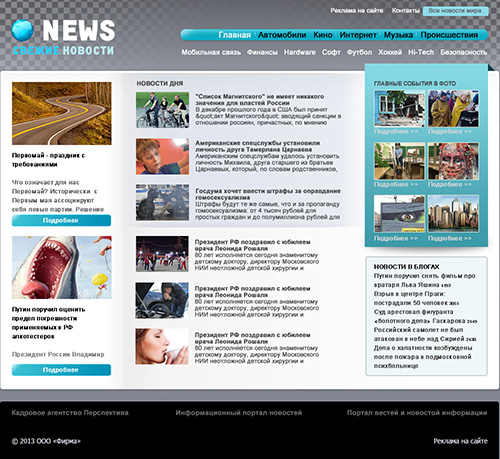
Task: Open the Мобильная связь submenu link
Action: tap(211, 52)
